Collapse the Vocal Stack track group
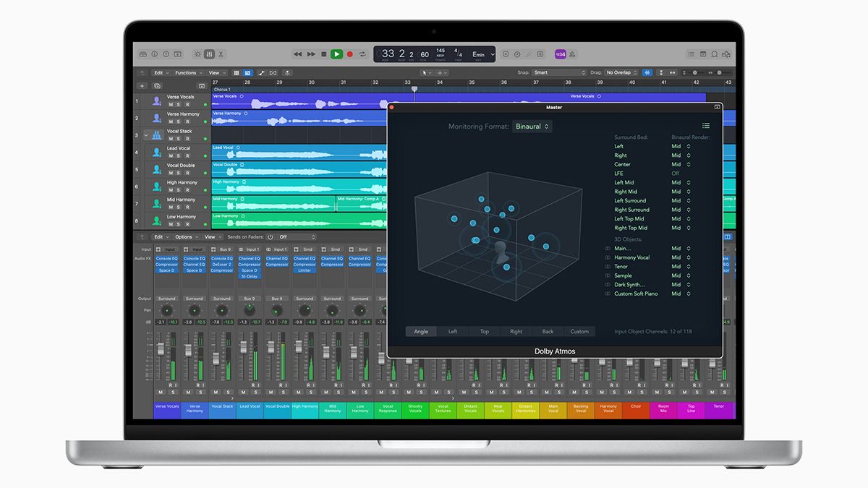 pyautogui.click(x=147, y=134)
